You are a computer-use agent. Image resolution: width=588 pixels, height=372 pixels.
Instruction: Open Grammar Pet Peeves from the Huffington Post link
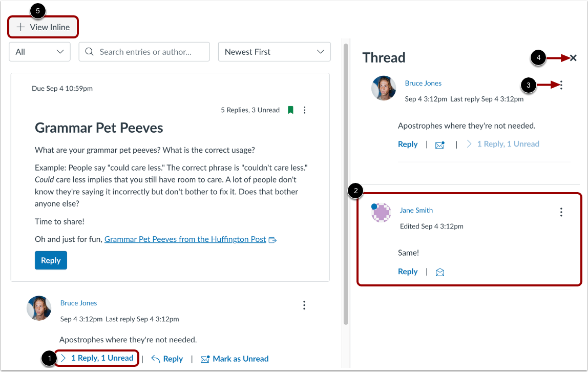pos(185,239)
